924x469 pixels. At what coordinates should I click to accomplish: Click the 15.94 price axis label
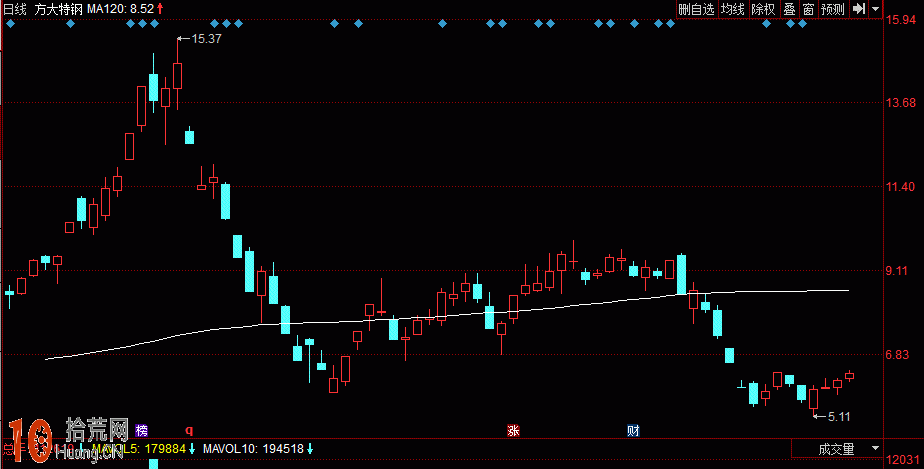pyautogui.click(x=902, y=20)
